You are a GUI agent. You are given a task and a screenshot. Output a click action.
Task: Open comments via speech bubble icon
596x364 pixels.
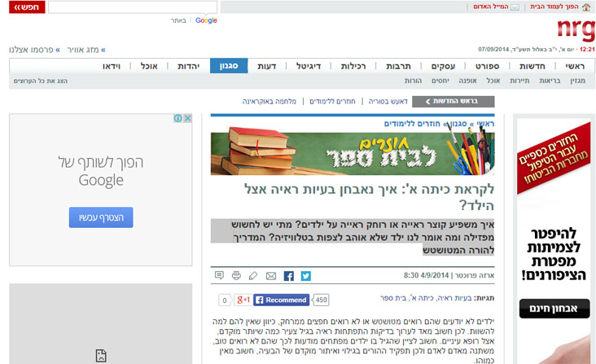coord(219,275)
